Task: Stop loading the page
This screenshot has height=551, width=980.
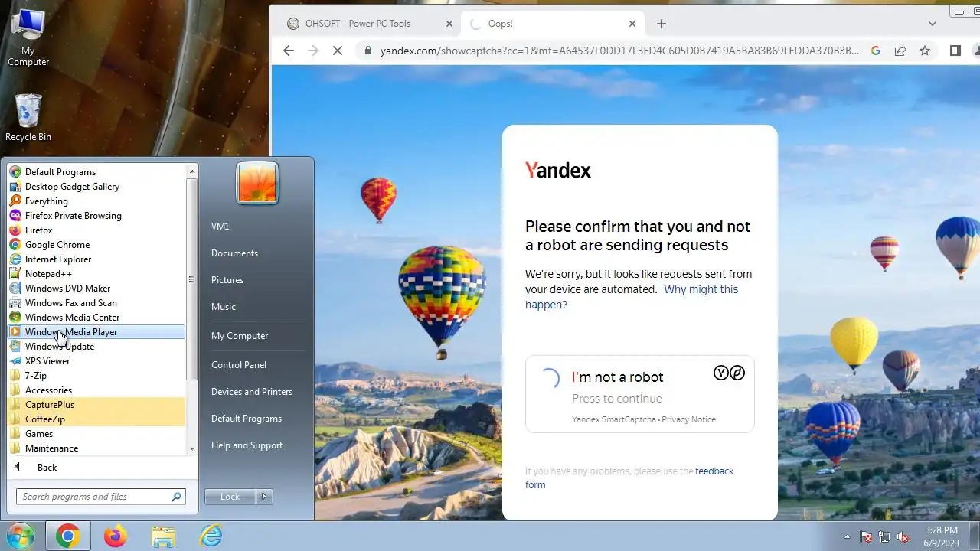Action: [x=338, y=51]
